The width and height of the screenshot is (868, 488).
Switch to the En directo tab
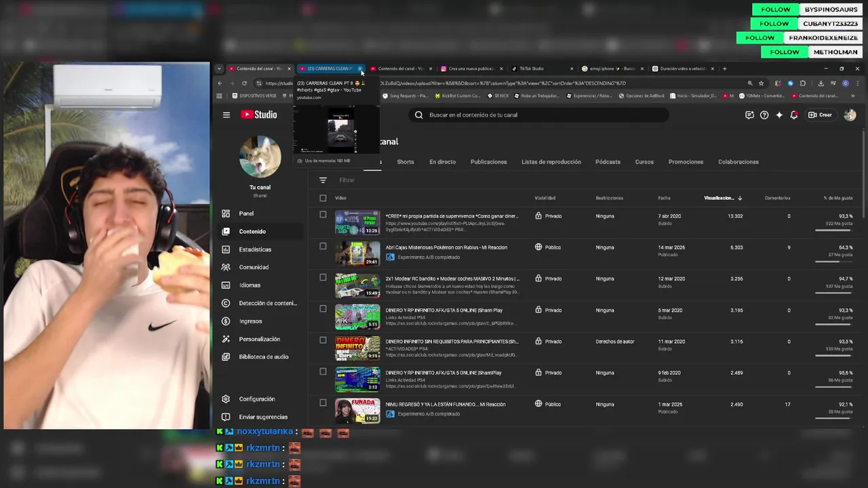click(442, 162)
